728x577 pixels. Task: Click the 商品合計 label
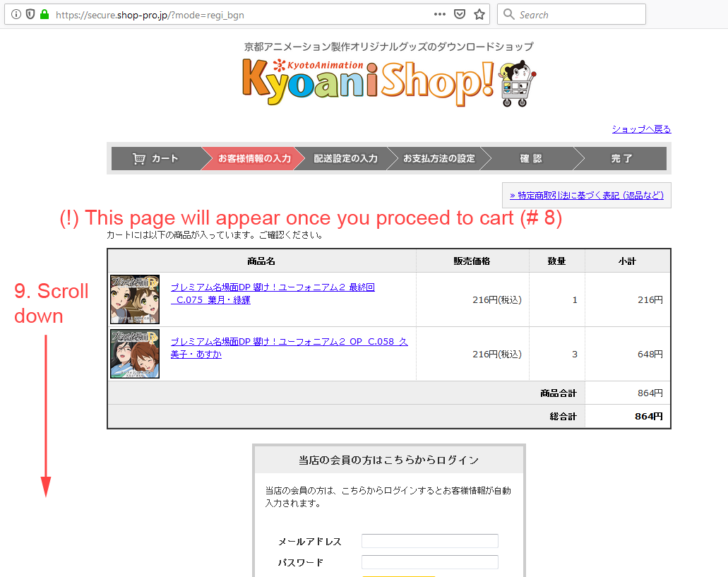click(558, 393)
